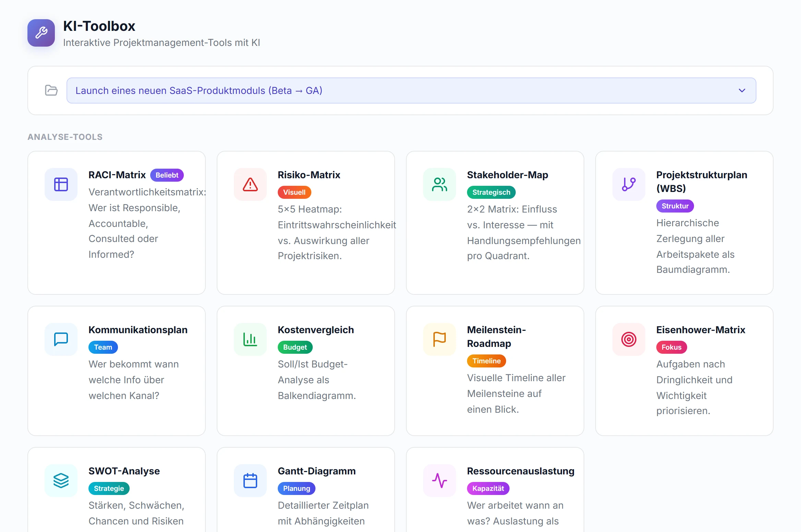Click the Fokus badge
Viewport: 801px width, 532px height.
(671, 347)
